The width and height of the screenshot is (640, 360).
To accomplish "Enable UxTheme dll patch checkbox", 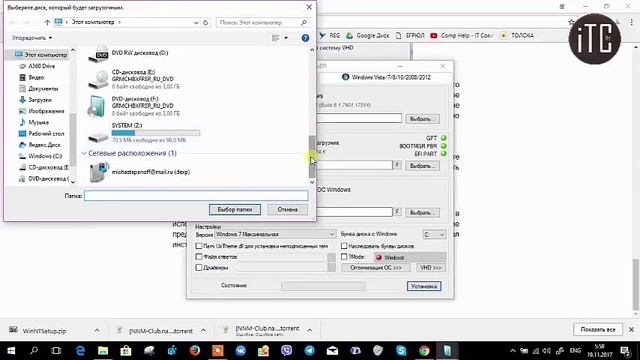I will (199, 246).
